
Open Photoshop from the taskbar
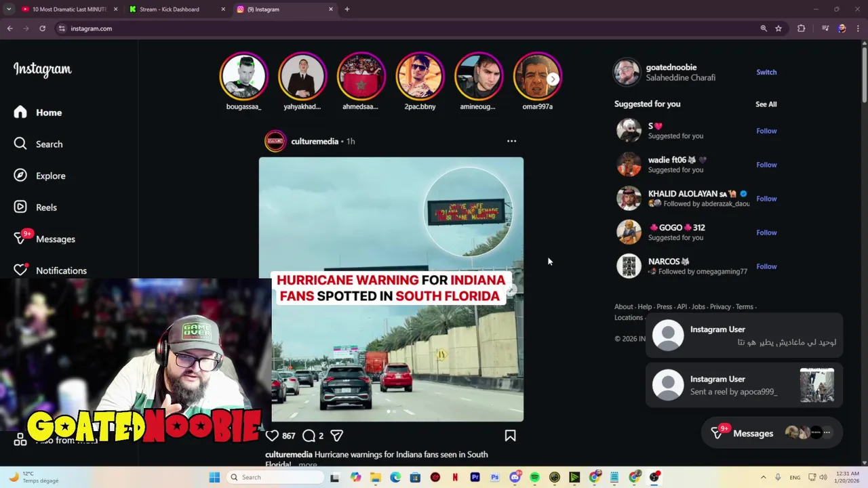coord(495,477)
